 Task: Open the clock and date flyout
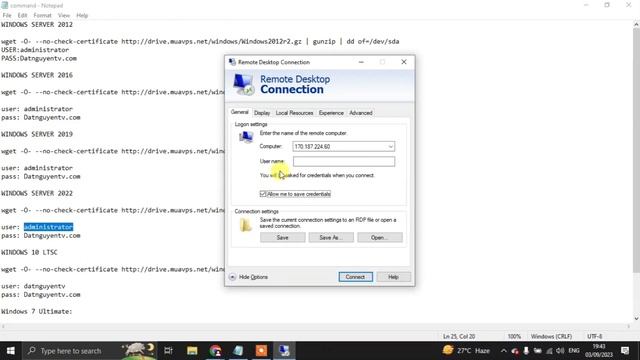tap(599, 351)
